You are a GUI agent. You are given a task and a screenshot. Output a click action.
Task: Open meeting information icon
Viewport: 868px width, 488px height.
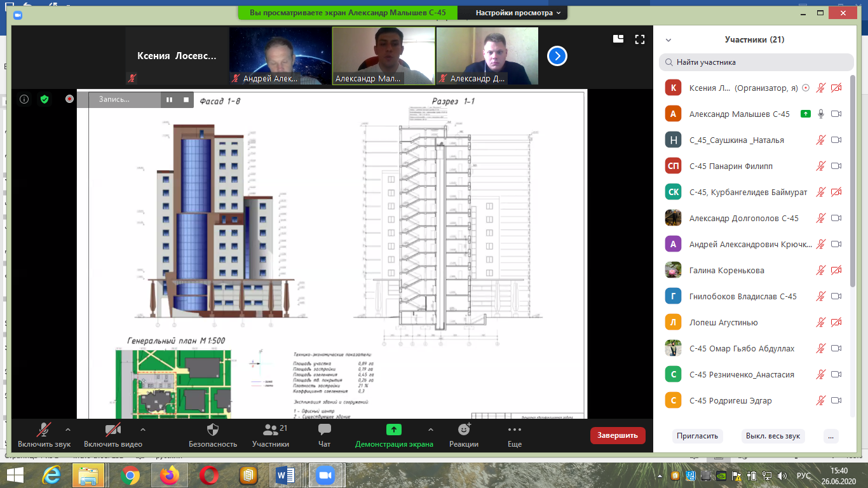click(x=24, y=99)
